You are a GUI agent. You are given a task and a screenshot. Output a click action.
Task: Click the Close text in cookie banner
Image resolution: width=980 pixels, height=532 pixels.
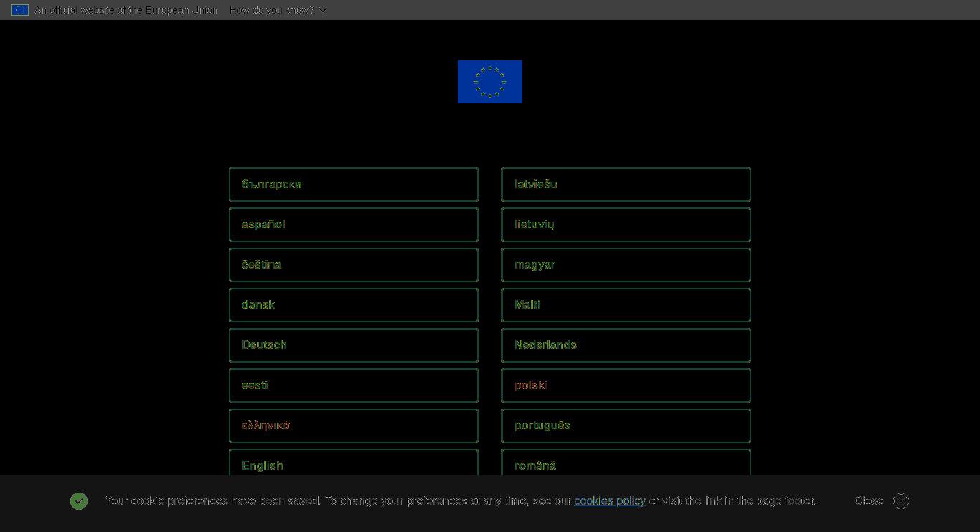click(x=869, y=500)
